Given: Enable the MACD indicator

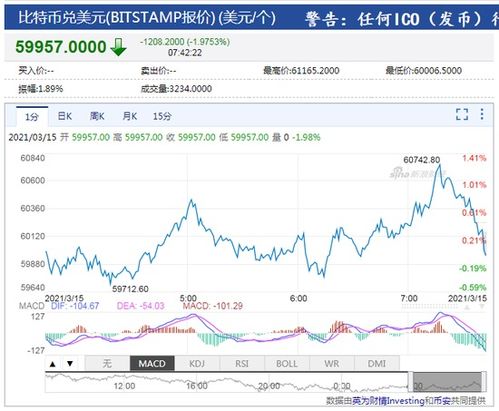Looking at the screenshot, I should [x=152, y=363].
